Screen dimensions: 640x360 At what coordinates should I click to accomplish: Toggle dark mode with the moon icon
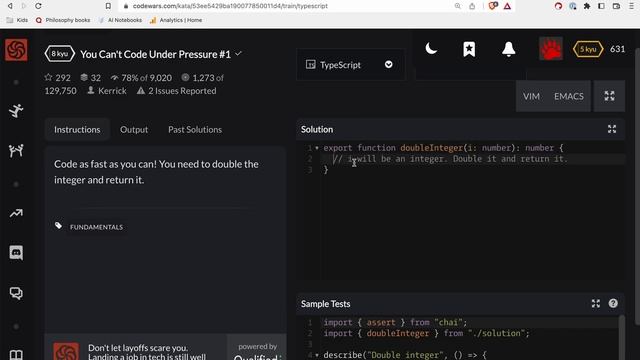pyautogui.click(x=431, y=49)
